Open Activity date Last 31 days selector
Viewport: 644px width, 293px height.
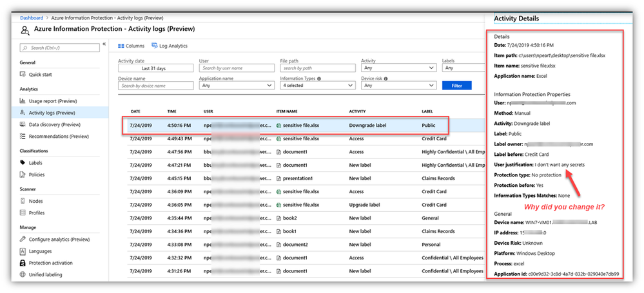[155, 68]
